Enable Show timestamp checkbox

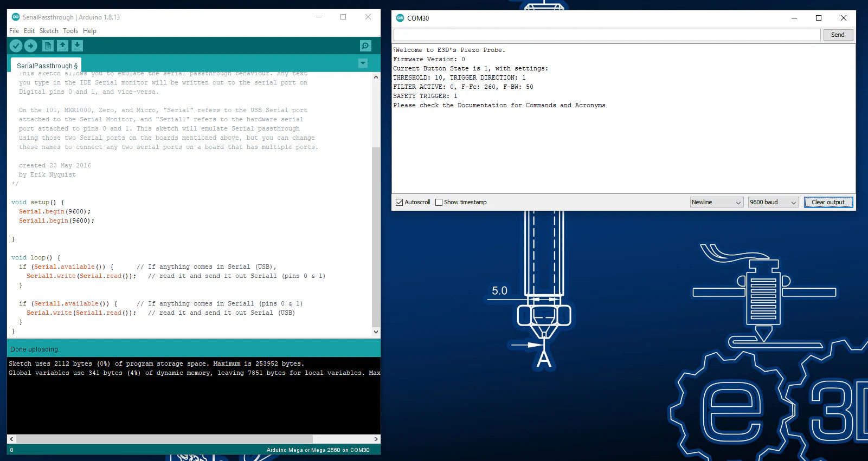tap(439, 202)
